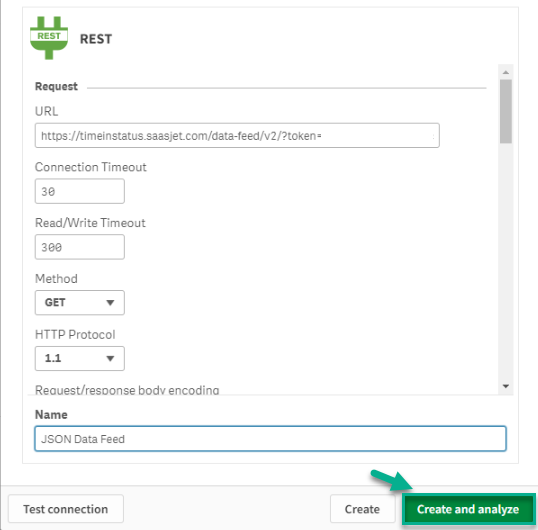Screen dimensions: 538x530
Task: Click Test connection button
Action: pyautogui.click(x=66, y=509)
